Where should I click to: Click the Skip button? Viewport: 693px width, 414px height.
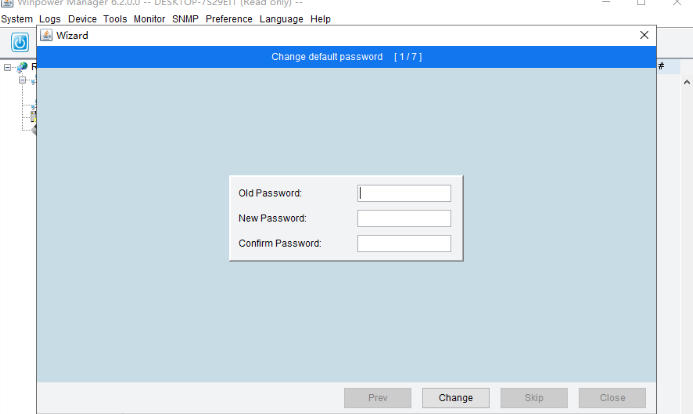534,398
